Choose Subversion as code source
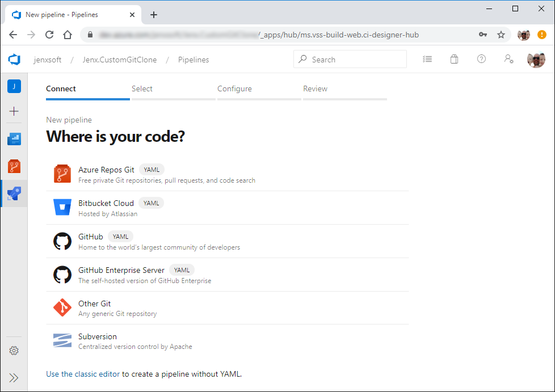The width and height of the screenshot is (555, 392). point(227,341)
